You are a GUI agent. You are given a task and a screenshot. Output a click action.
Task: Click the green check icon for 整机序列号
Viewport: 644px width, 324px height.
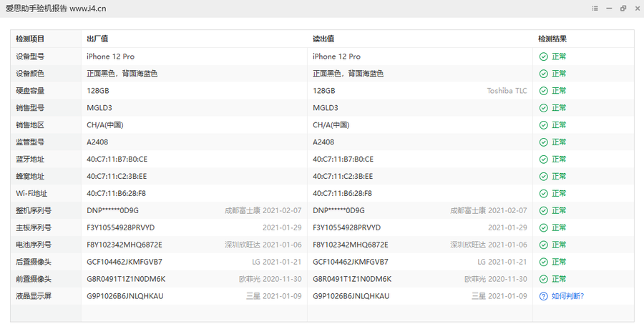[543, 210]
